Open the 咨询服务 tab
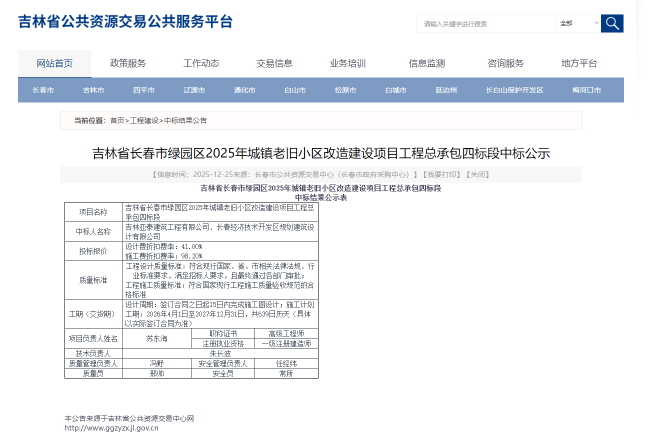 point(506,63)
